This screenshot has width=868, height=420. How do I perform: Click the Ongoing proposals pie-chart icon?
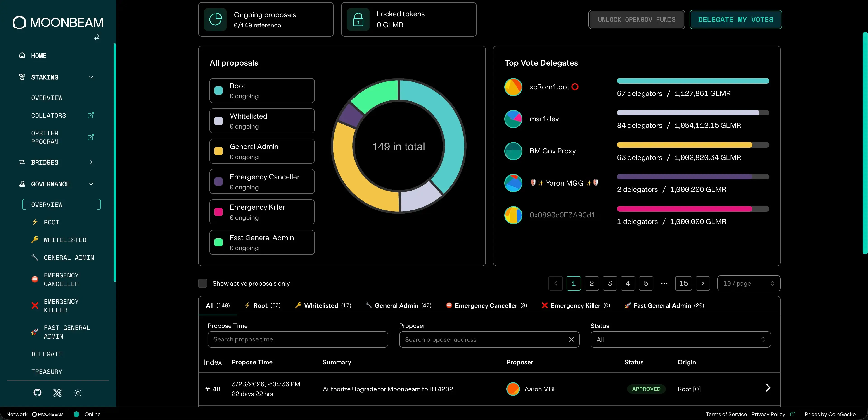(x=215, y=19)
